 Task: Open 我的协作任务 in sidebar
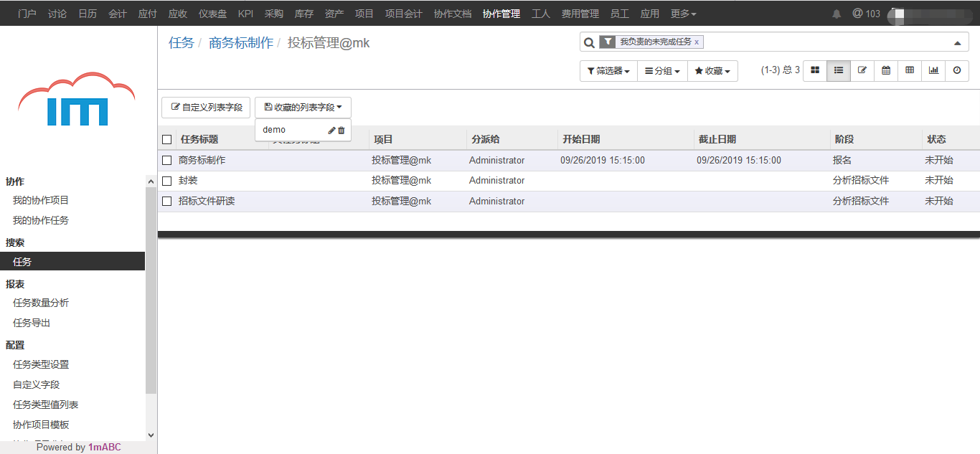click(41, 221)
